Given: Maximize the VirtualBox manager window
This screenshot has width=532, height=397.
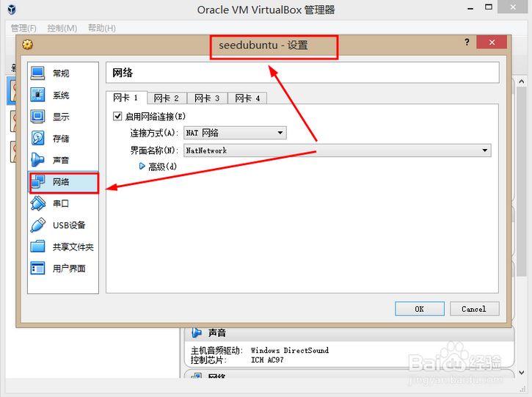Looking at the screenshot, I should click(488, 7).
